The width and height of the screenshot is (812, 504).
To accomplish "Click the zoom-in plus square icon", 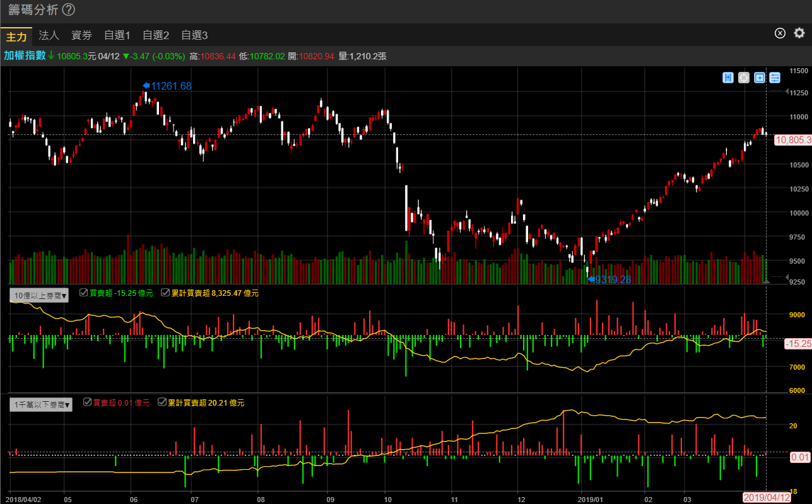I will pyautogui.click(x=760, y=78).
